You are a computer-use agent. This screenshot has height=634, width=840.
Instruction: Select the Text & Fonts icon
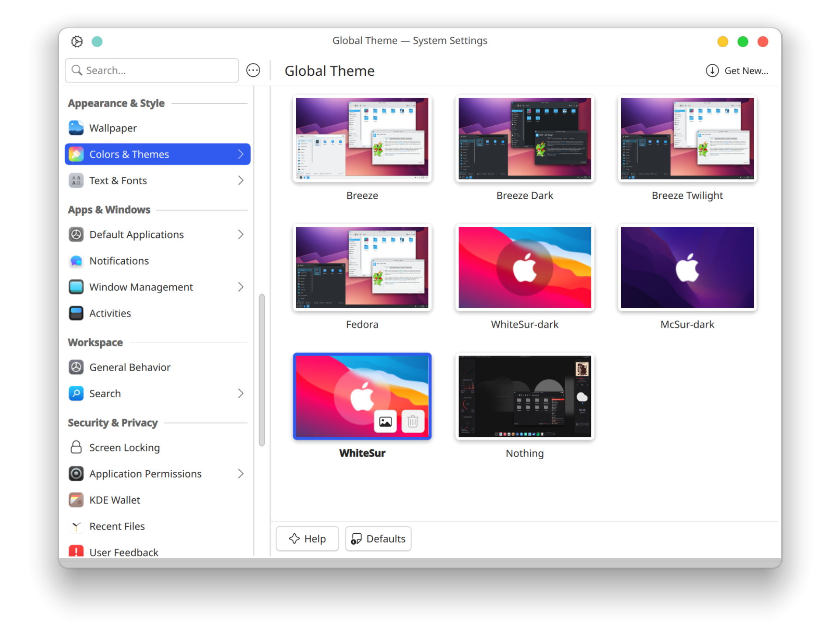coord(76,180)
